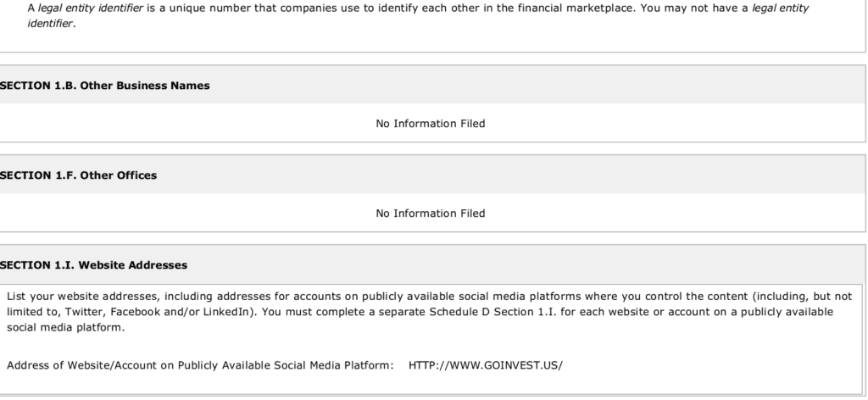The height and width of the screenshot is (400, 868).
Task: Click the italic word identifier on second line
Action: (x=50, y=23)
